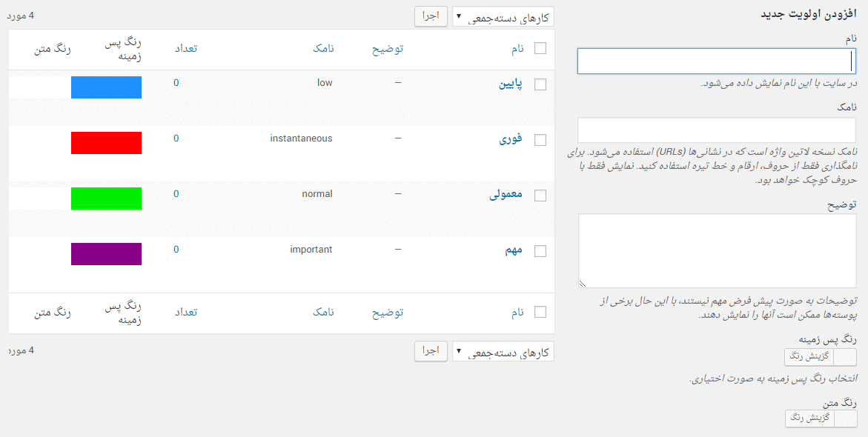The width and height of the screenshot is (868, 437).
Task: Open the top کارهای دسته‌جمعی bulk actions dropdown
Action: coord(503,16)
